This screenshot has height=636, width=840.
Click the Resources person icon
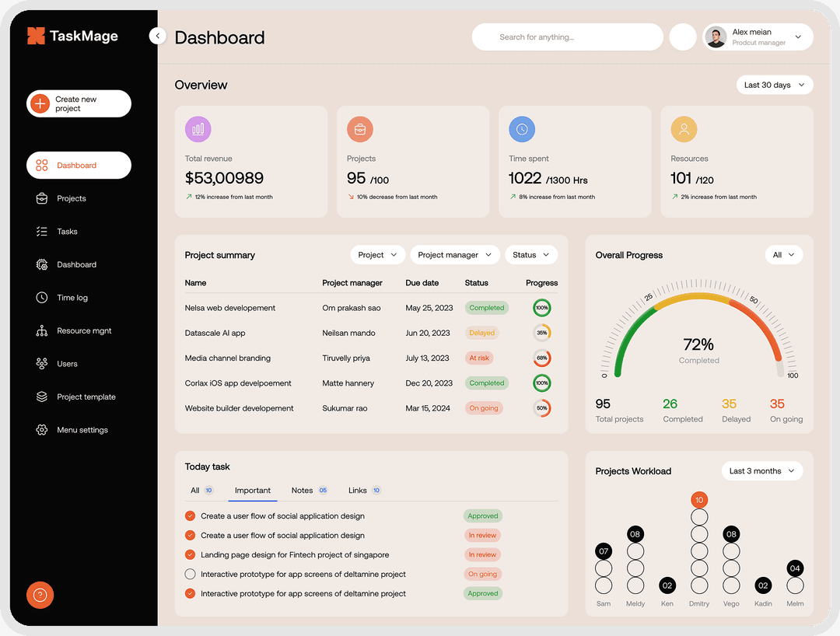click(684, 129)
